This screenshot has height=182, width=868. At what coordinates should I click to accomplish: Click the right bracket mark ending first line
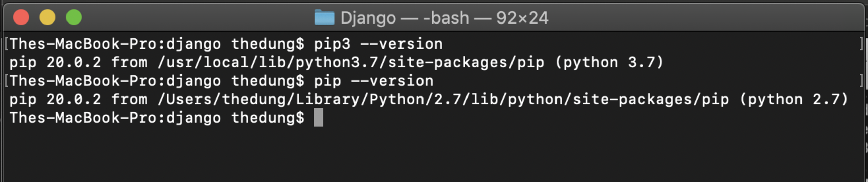pos(861,44)
